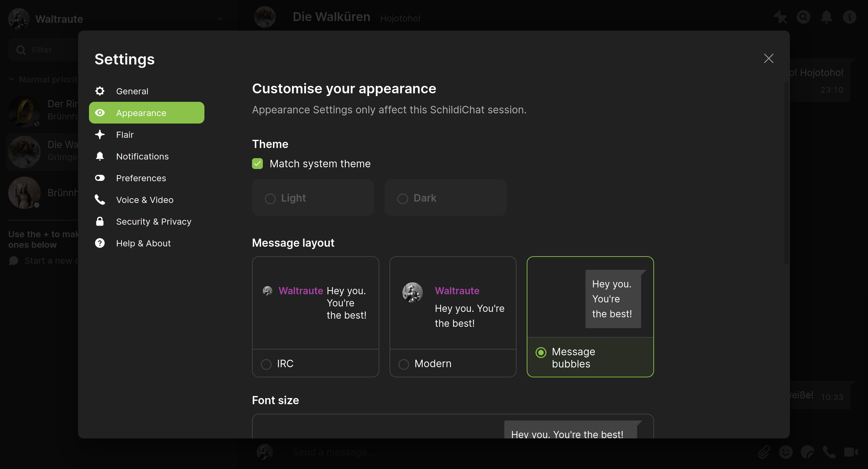The image size is (868, 469).
Task: Click the General gear icon
Action: pos(100,91)
